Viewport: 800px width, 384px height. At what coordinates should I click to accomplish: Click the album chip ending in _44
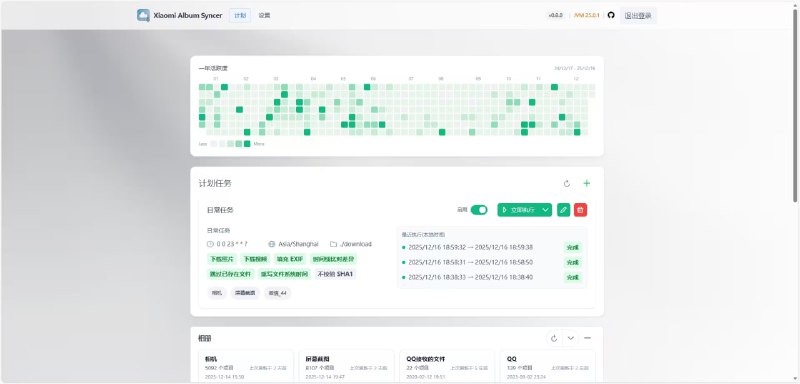pyautogui.click(x=278, y=293)
